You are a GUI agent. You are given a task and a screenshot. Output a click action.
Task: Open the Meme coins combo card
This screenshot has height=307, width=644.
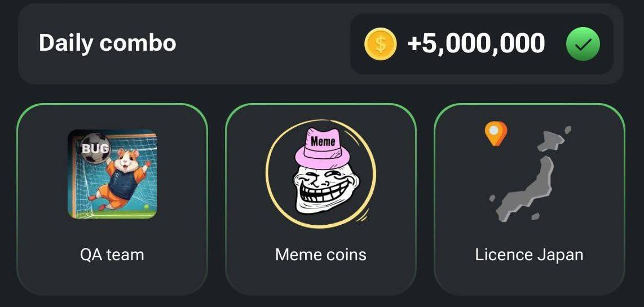[x=321, y=199]
